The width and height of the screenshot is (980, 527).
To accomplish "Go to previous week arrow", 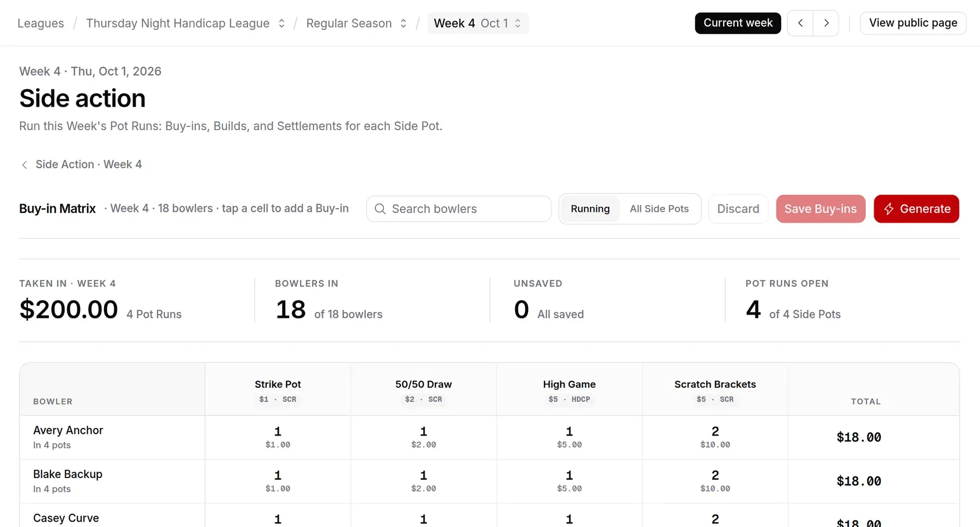I will click(800, 23).
